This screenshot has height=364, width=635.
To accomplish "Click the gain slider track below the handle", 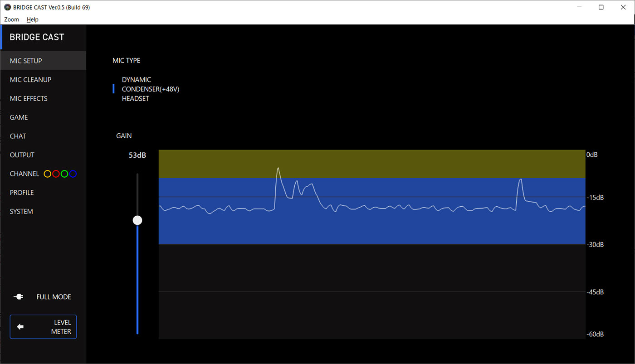I will (x=137, y=279).
